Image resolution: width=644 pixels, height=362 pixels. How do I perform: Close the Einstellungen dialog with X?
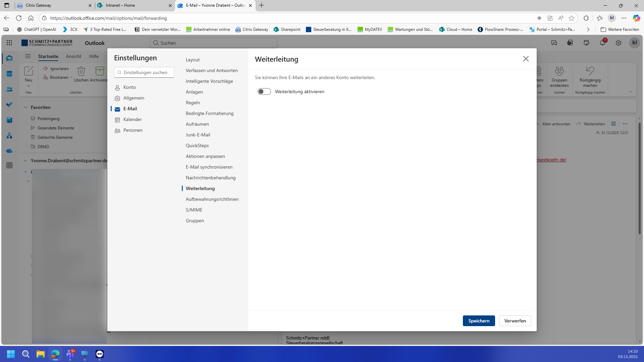tap(526, 59)
